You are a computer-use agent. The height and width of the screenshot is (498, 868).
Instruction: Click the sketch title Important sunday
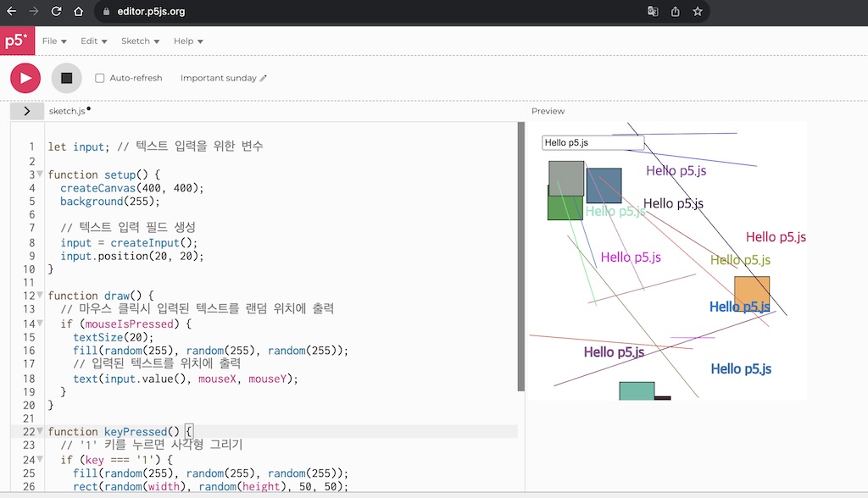[x=216, y=77]
